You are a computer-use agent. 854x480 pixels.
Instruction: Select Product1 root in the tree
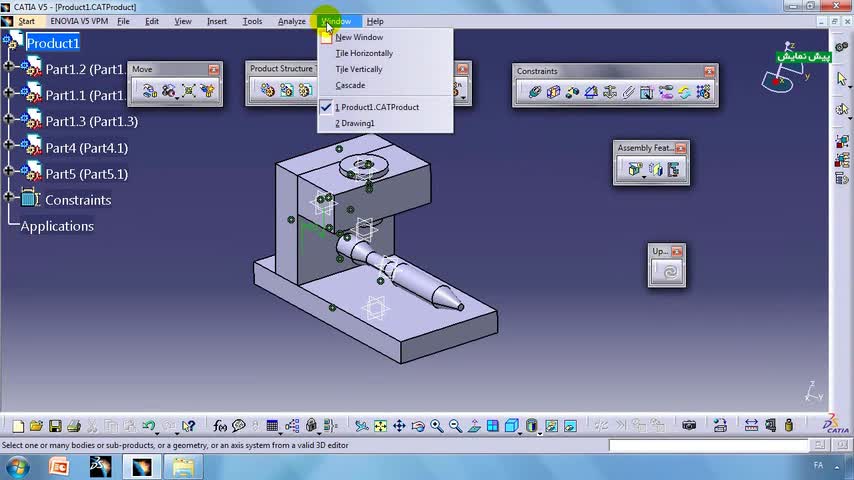pos(53,43)
